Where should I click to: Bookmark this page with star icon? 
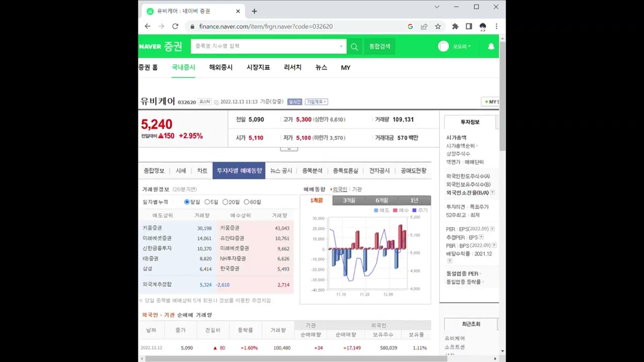click(438, 26)
